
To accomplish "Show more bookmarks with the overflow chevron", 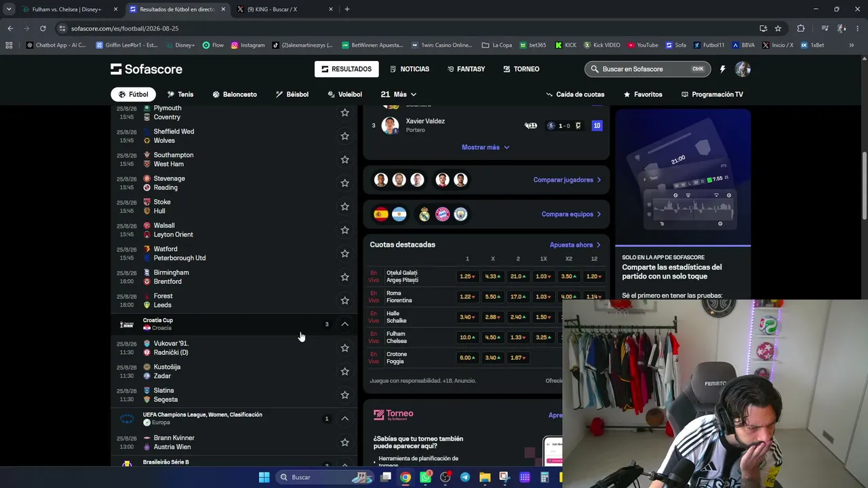I will (x=851, y=45).
